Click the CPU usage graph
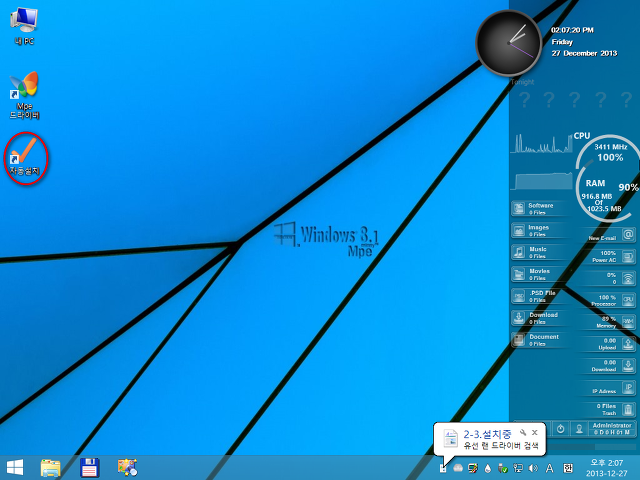The image size is (640, 480). tap(542, 144)
